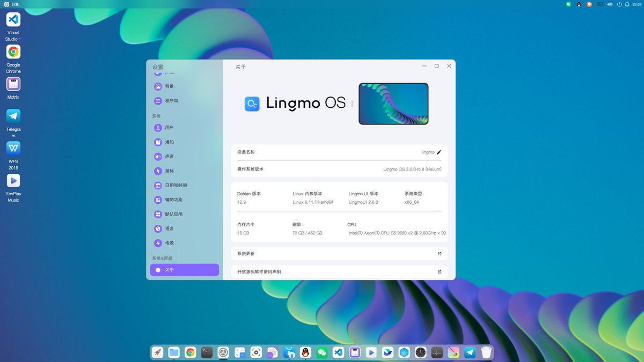The height and width of the screenshot is (362, 644).
Task: Open the purple Motrix icon in the dock
Action: pyautogui.click(x=355, y=352)
